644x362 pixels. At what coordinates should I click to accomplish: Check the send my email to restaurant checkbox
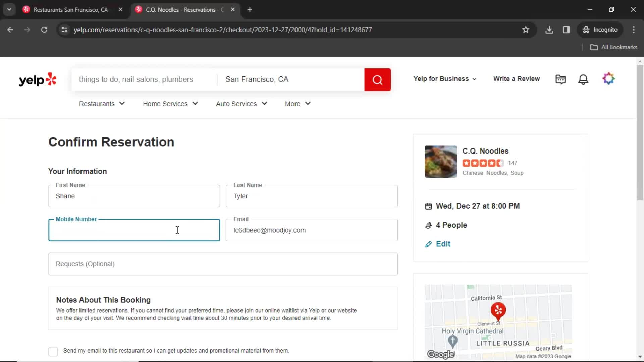click(53, 351)
